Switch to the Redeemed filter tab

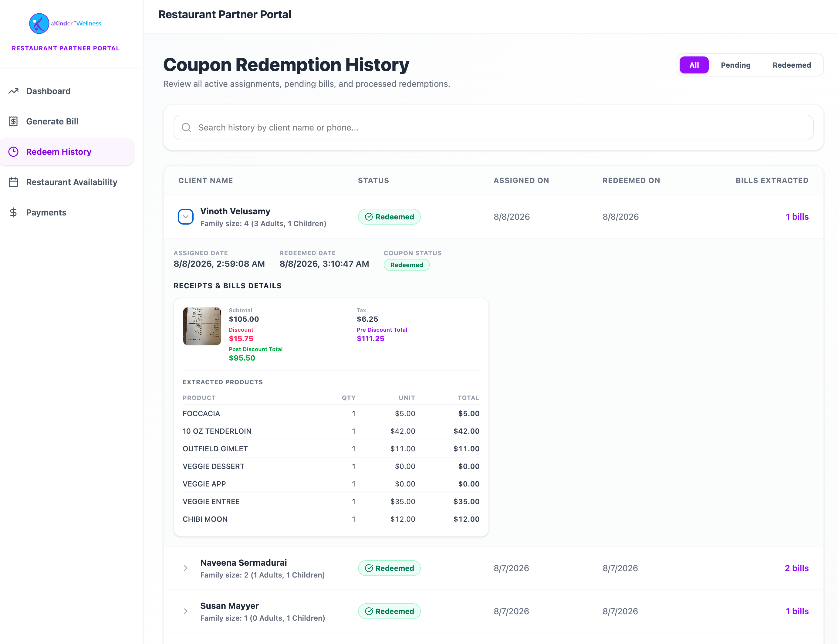pos(792,65)
